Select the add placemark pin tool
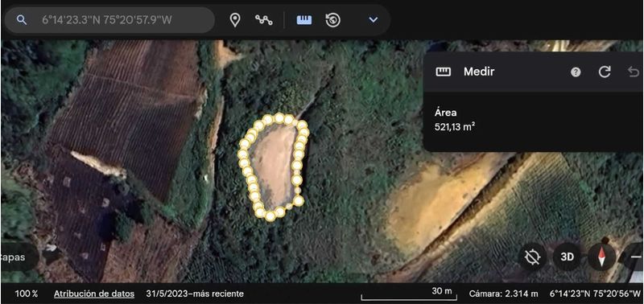This screenshot has height=304, width=644. [x=234, y=19]
